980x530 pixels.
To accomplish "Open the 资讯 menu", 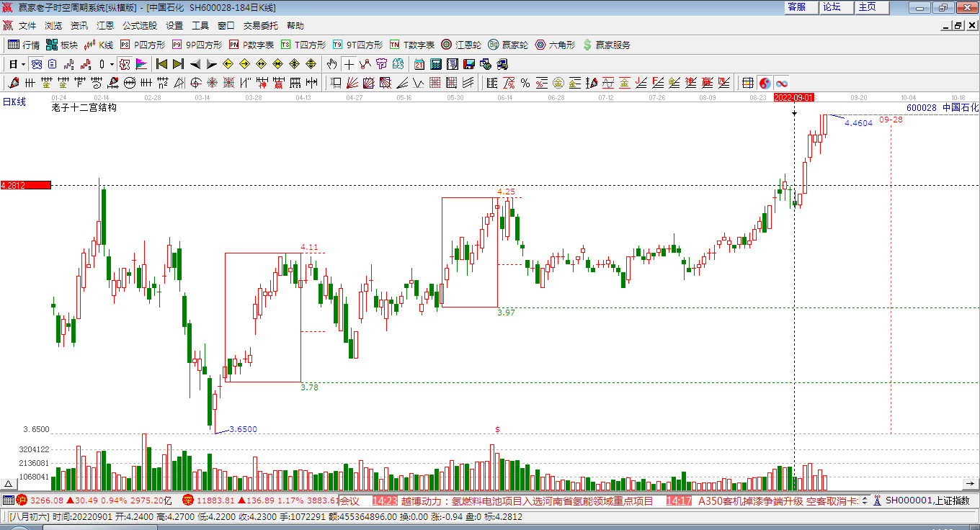I will (79, 25).
